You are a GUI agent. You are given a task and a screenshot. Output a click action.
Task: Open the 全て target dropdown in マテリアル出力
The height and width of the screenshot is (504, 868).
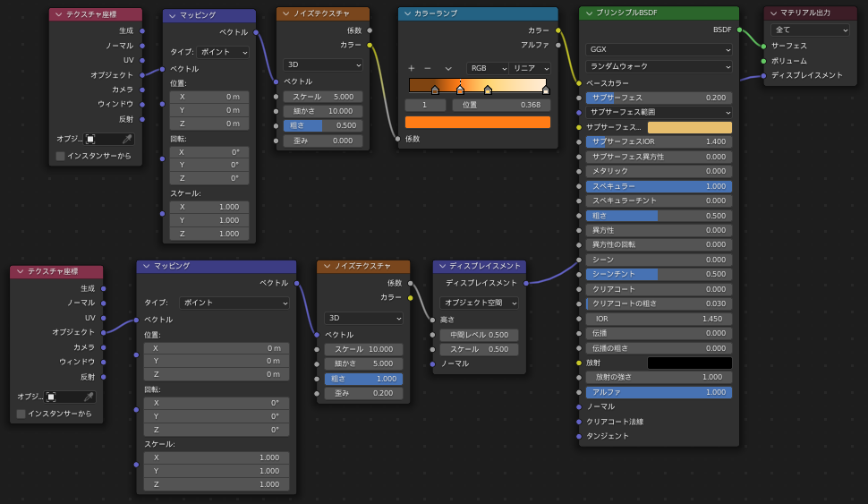(x=810, y=30)
